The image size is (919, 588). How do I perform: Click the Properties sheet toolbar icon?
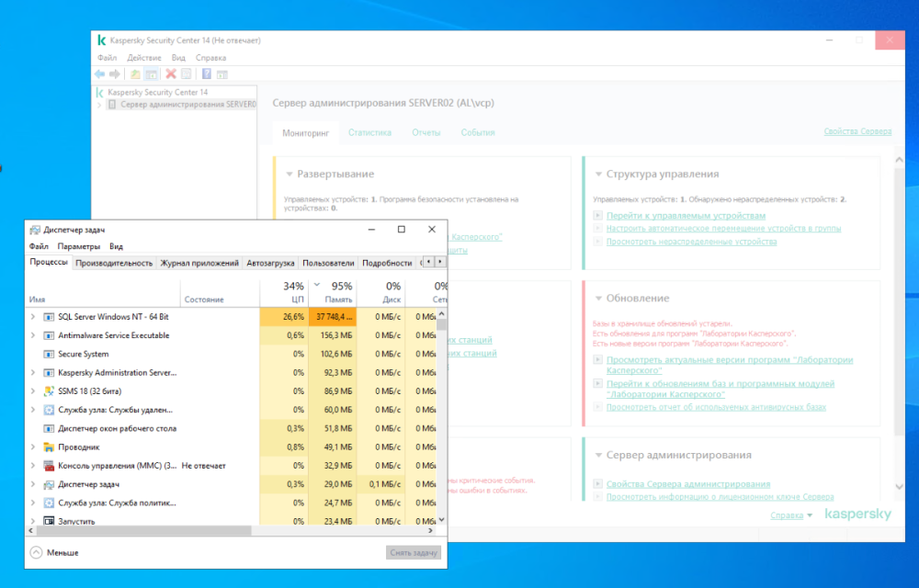pos(187,73)
